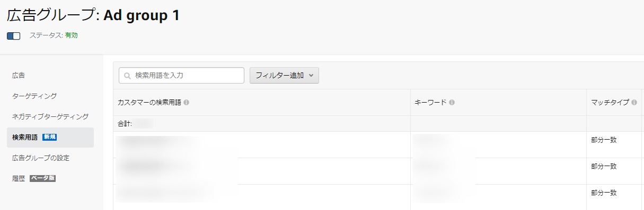This screenshot has width=644, height=210.
Task: Open info icon beside マッチタイプ header
Action: [634, 103]
